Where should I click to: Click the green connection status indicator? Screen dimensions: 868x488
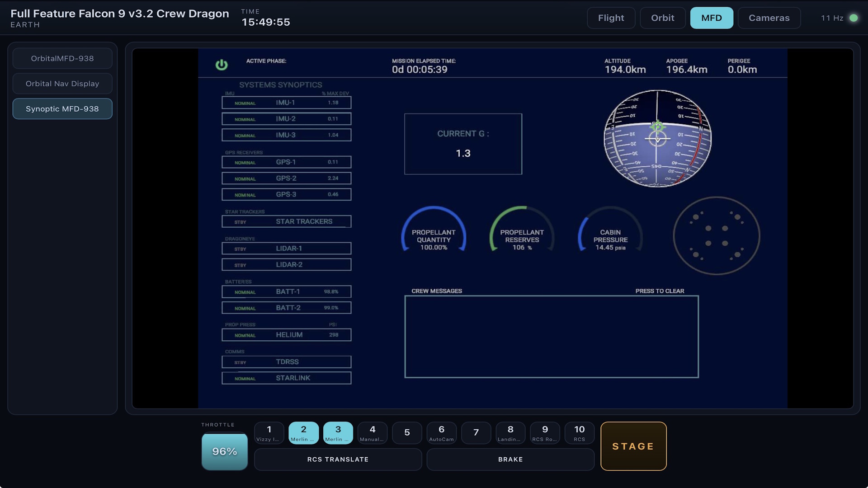[854, 18]
